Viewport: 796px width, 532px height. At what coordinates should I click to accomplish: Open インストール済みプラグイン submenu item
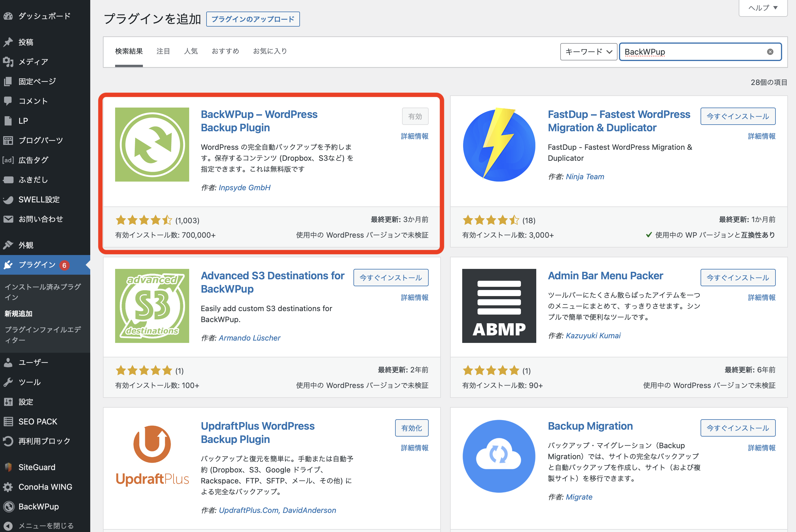point(43,292)
